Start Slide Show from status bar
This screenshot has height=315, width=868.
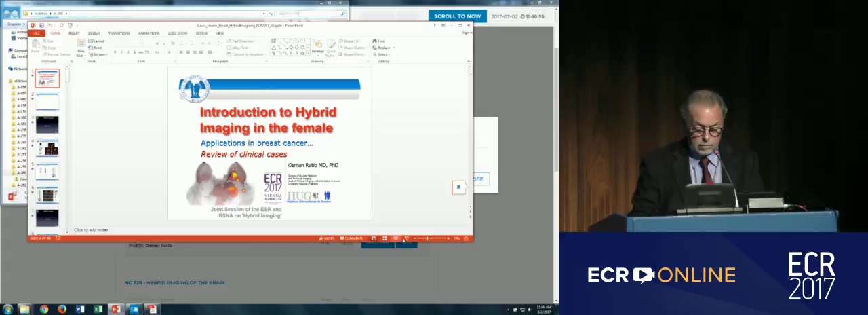[x=406, y=238]
